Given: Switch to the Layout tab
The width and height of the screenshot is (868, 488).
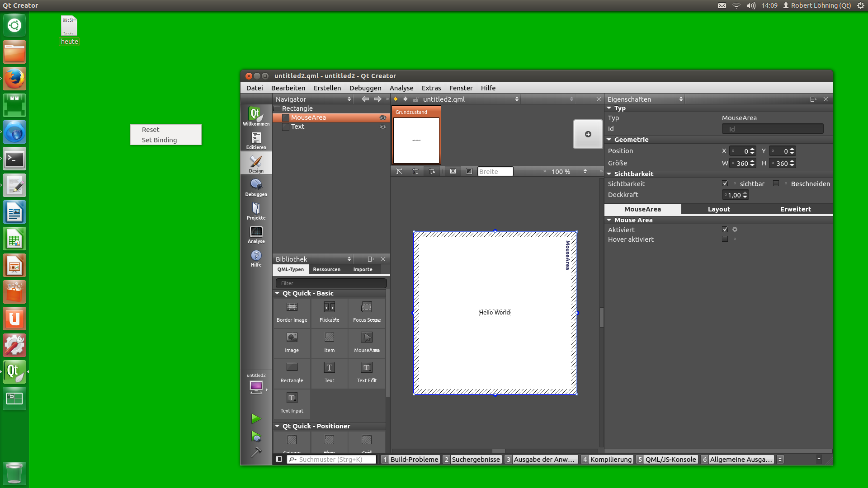Looking at the screenshot, I should 718,209.
